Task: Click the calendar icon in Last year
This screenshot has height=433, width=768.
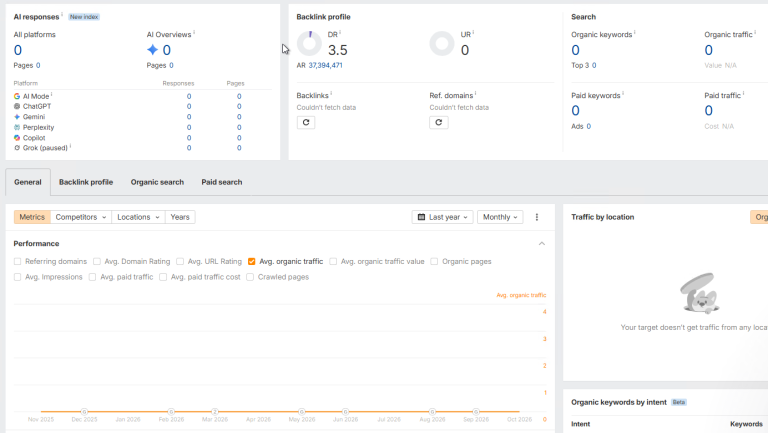Action: pyautogui.click(x=421, y=217)
